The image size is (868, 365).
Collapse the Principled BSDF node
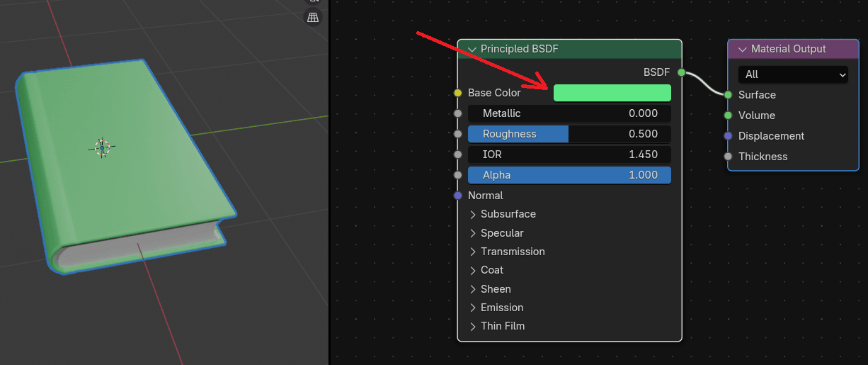tap(472, 50)
